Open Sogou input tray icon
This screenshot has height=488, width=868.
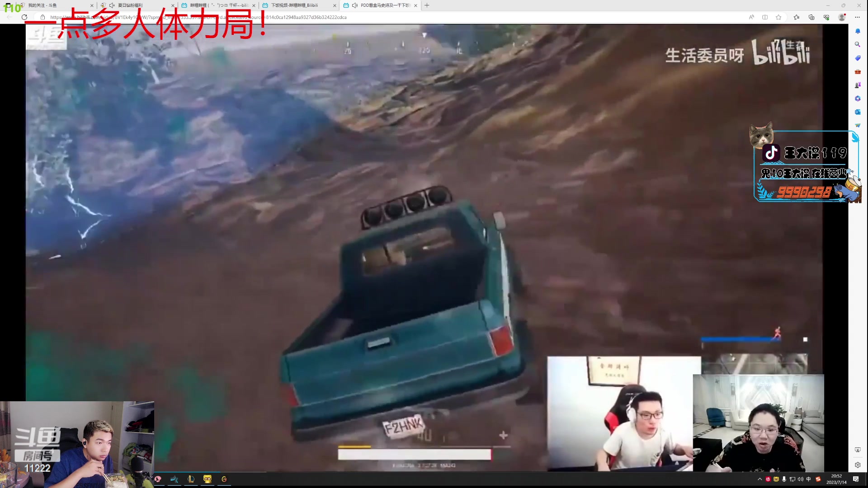pos(818,479)
